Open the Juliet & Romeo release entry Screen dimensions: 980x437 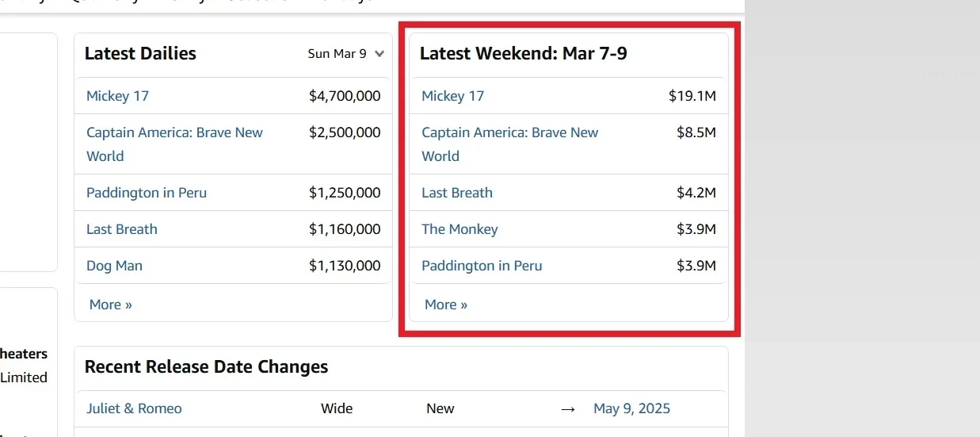coord(134,408)
